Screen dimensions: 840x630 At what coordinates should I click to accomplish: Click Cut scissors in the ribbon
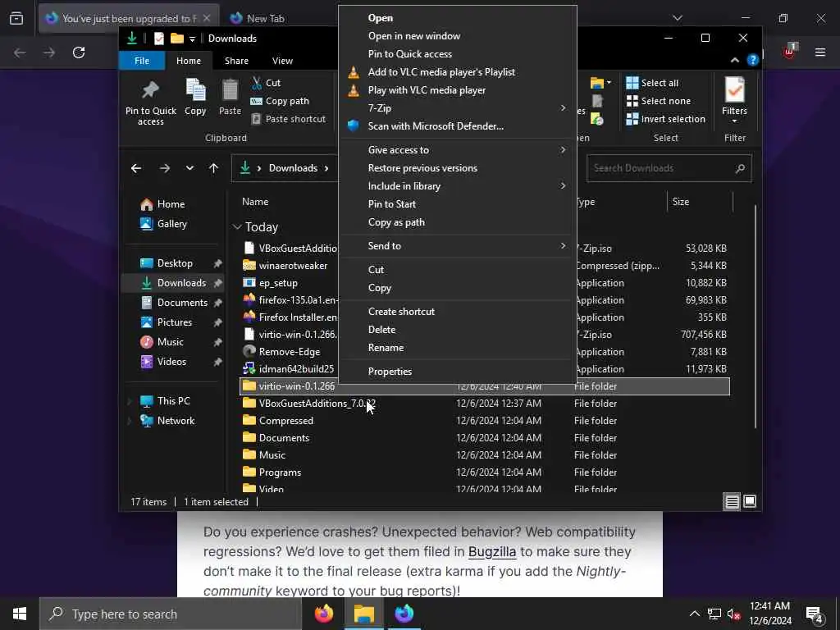pyautogui.click(x=267, y=83)
